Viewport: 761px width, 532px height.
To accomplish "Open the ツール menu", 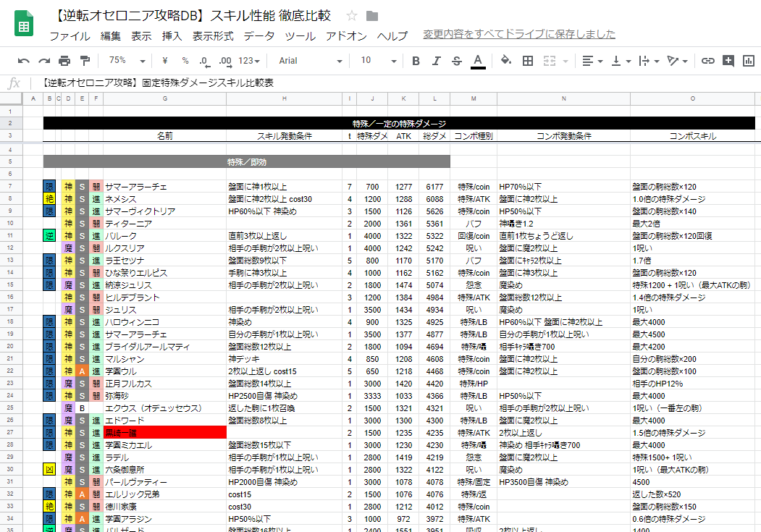I will click(300, 36).
